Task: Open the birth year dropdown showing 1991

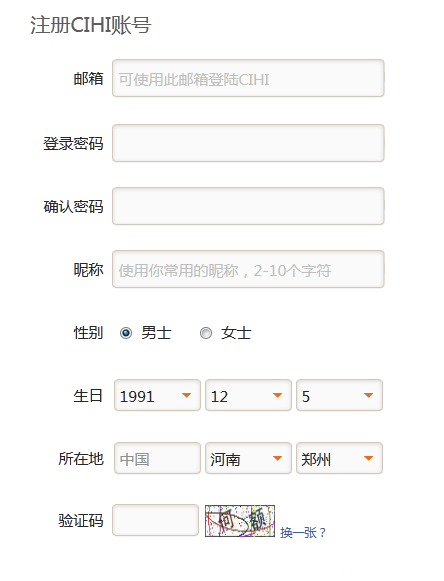Action: coord(157,395)
